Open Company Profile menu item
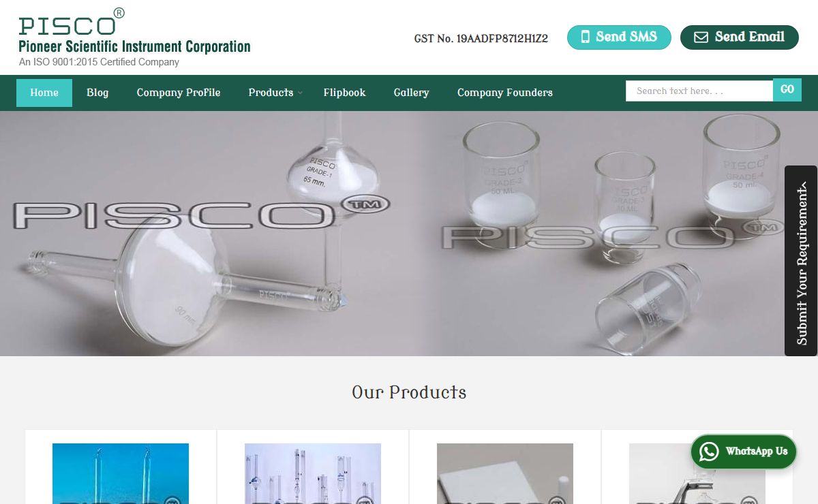The height and width of the screenshot is (504, 818). click(179, 93)
